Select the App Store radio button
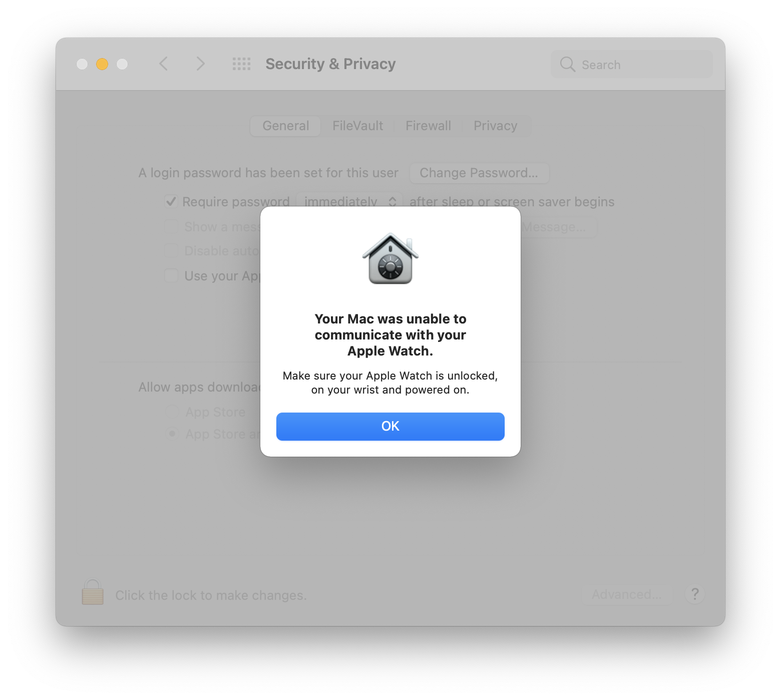The height and width of the screenshot is (700, 781). pos(172,412)
